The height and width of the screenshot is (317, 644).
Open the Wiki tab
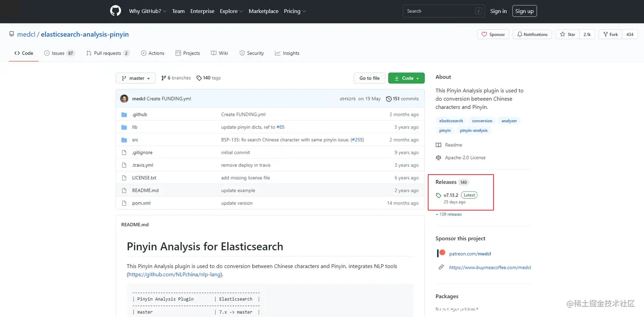220,53
